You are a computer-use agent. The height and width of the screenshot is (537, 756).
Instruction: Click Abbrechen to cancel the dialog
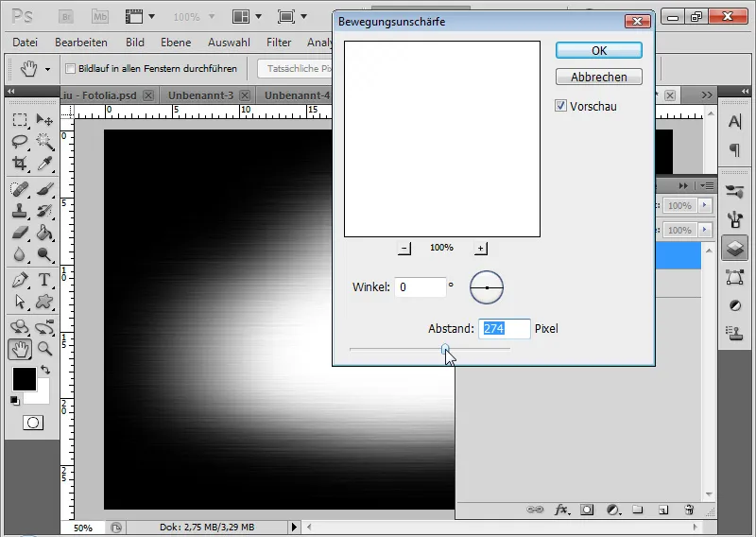pos(599,77)
